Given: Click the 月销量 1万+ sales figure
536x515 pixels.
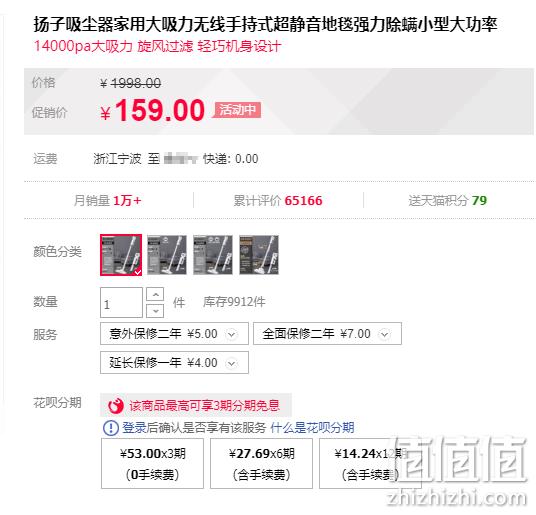Looking at the screenshot, I should (x=108, y=201).
